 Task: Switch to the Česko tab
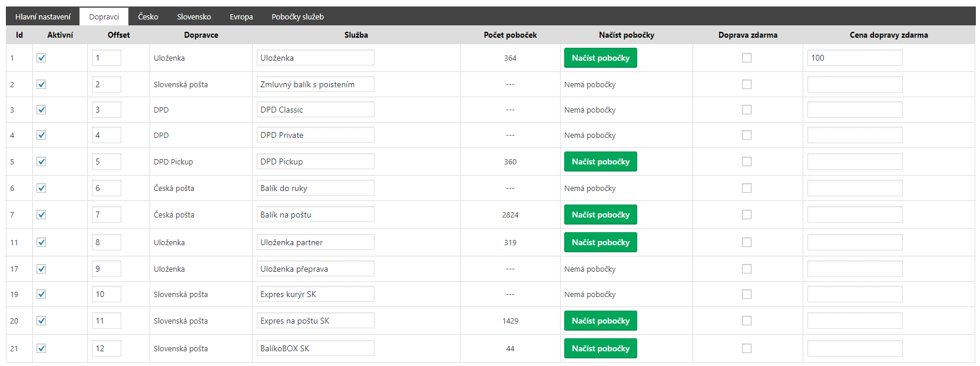[148, 17]
